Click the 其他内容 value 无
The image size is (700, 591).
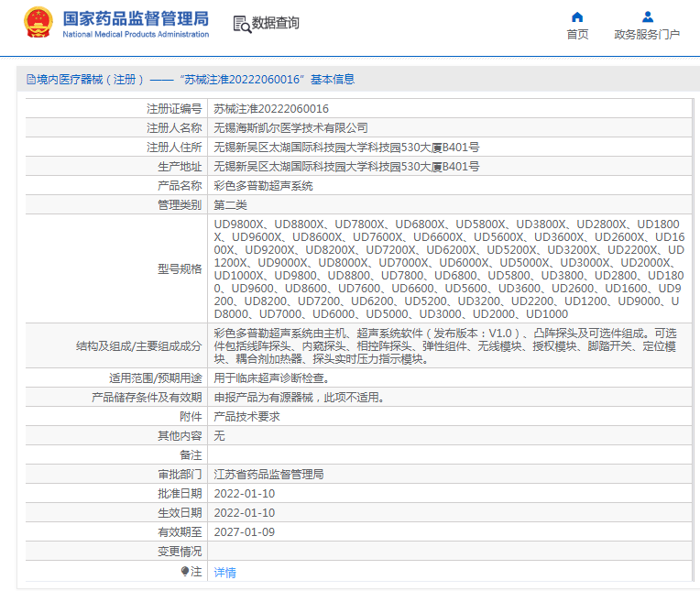(x=219, y=435)
